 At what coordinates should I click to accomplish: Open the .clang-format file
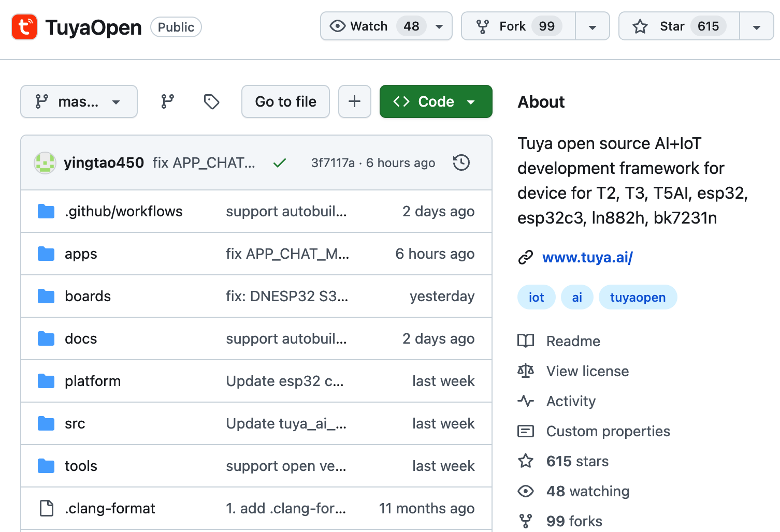pyautogui.click(x=110, y=508)
